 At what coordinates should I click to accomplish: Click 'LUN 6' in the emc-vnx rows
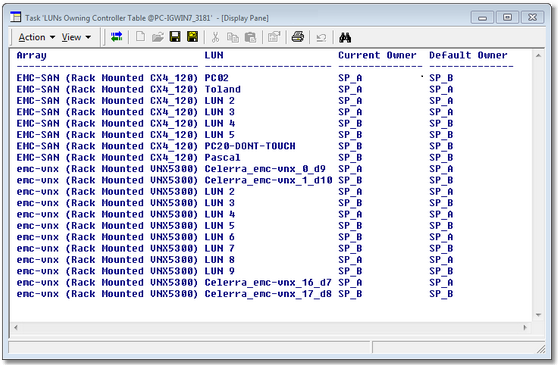(x=220, y=237)
